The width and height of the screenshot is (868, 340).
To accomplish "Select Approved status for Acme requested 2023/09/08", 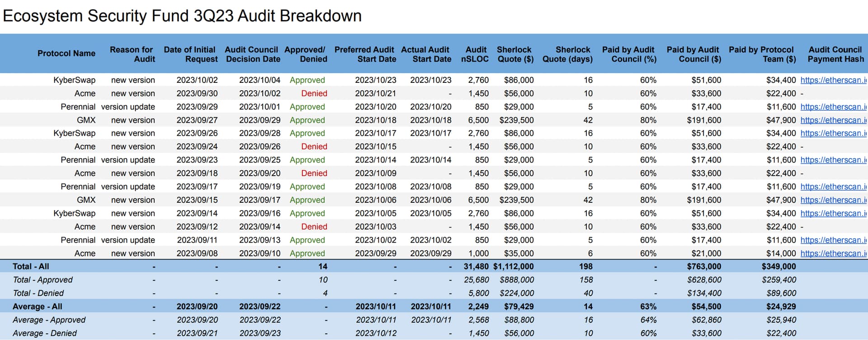I will pyautogui.click(x=307, y=254).
